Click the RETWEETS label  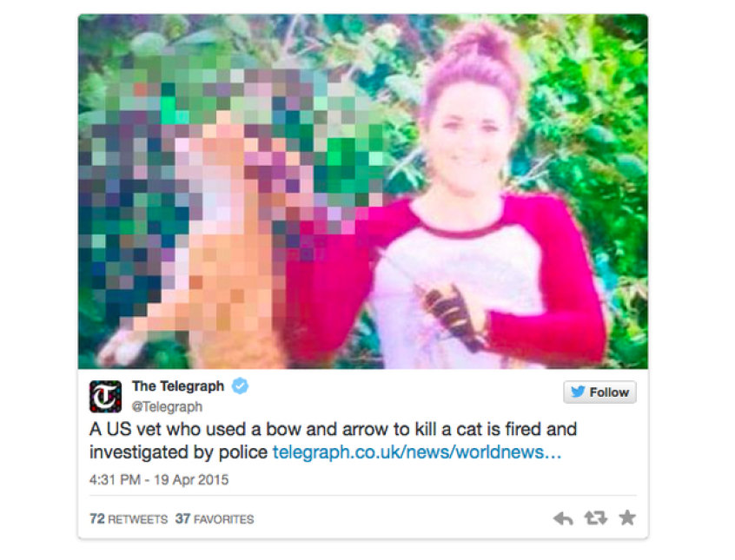coord(138,519)
